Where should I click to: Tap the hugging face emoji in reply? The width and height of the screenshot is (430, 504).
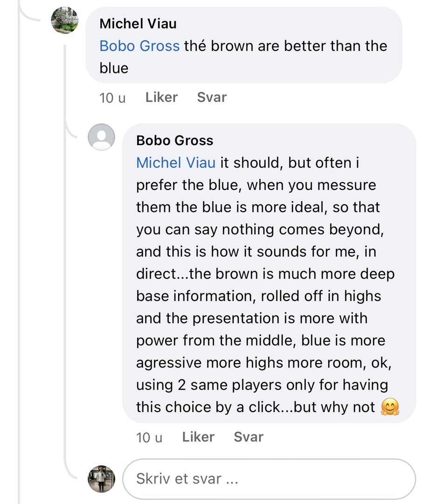(390, 407)
